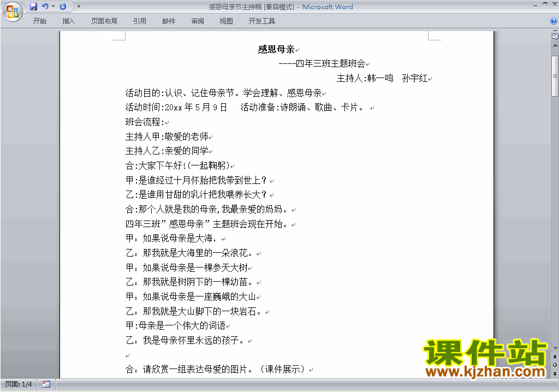559x392 pixels.
Task: Click the text 活动时间:20xx年5月9日
Action: click(176, 108)
